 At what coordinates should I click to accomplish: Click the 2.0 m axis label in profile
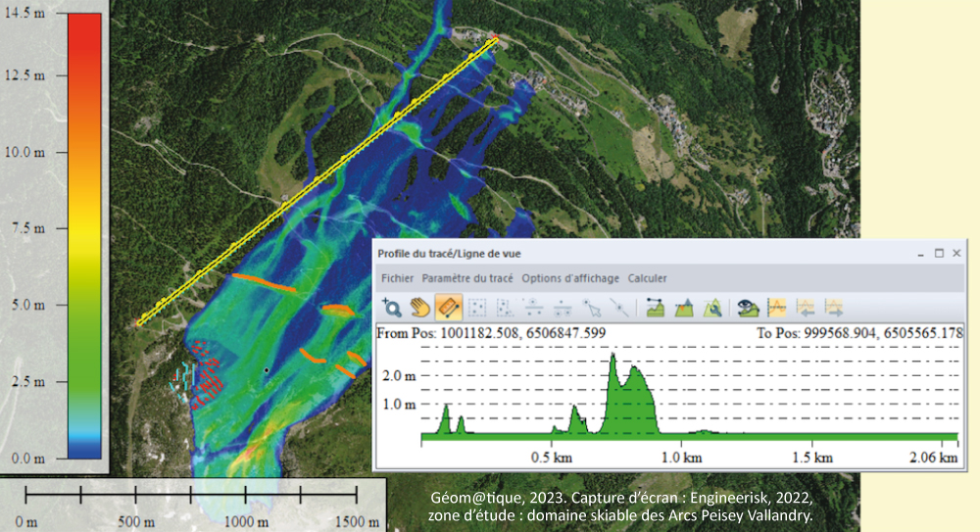(x=399, y=375)
